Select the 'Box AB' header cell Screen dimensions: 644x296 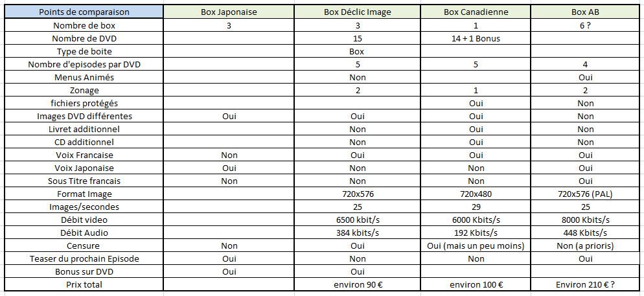click(585, 12)
